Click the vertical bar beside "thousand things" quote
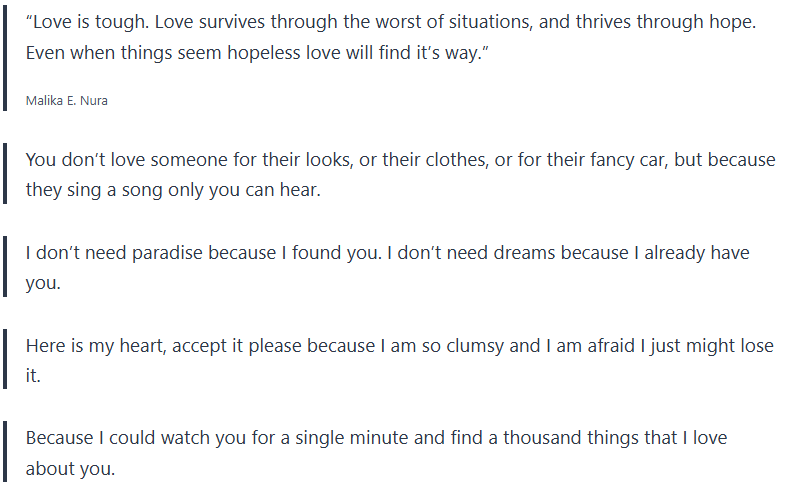 [4, 452]
